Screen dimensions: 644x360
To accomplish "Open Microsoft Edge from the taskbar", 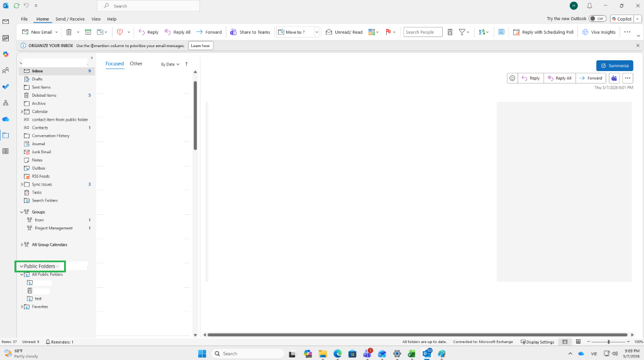I will pyautogui.click(x=338, y=354).
